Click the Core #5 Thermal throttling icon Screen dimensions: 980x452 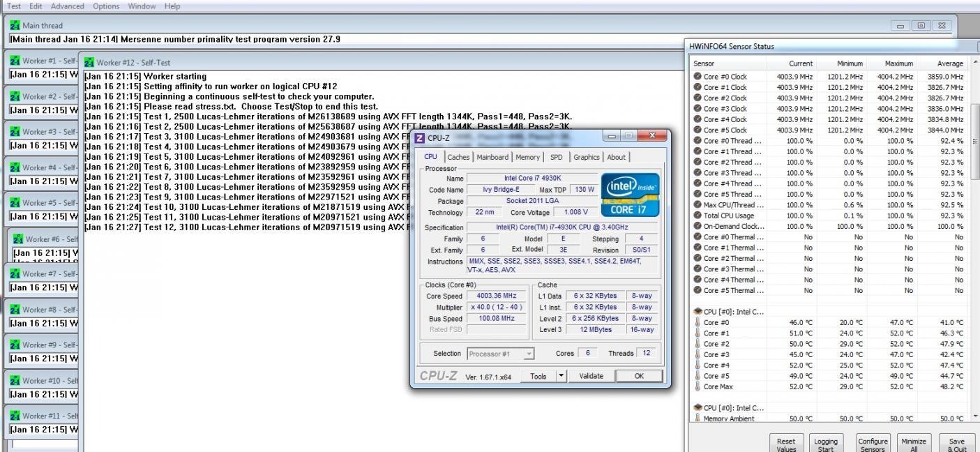click(x=698, y=290)
